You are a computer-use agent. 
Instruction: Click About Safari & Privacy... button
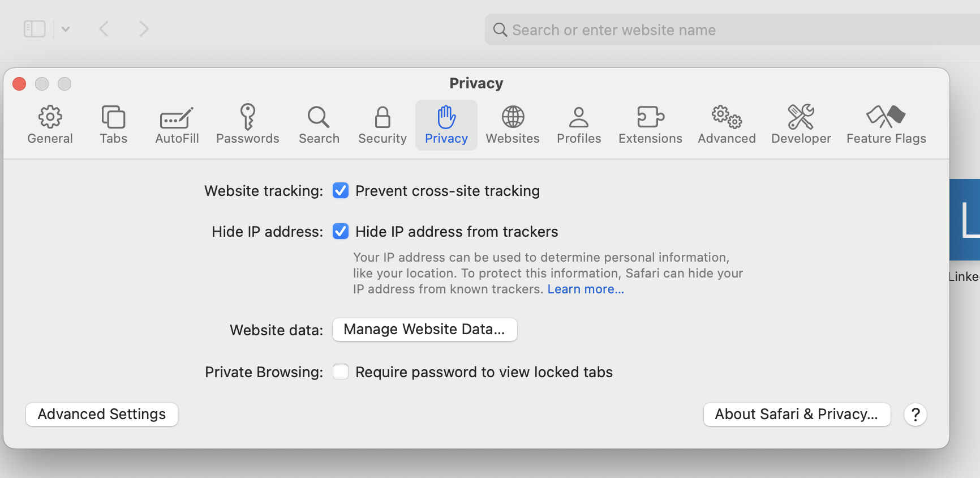tap(797, 415)
